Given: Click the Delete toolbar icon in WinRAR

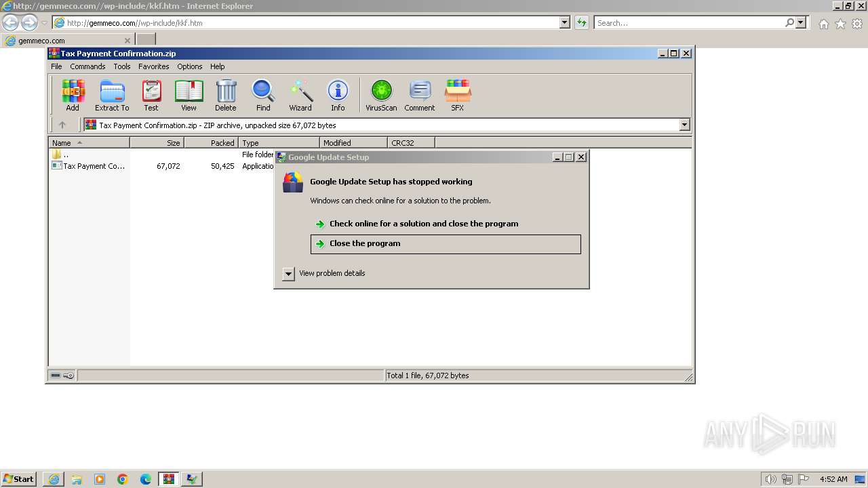Looking at the screenshot, I should point(226,96).
